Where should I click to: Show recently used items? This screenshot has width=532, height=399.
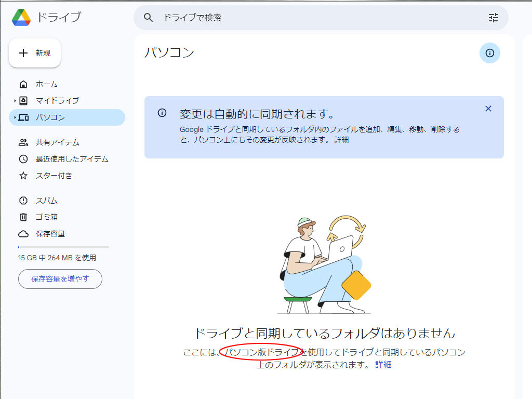[x=72, y=159]
